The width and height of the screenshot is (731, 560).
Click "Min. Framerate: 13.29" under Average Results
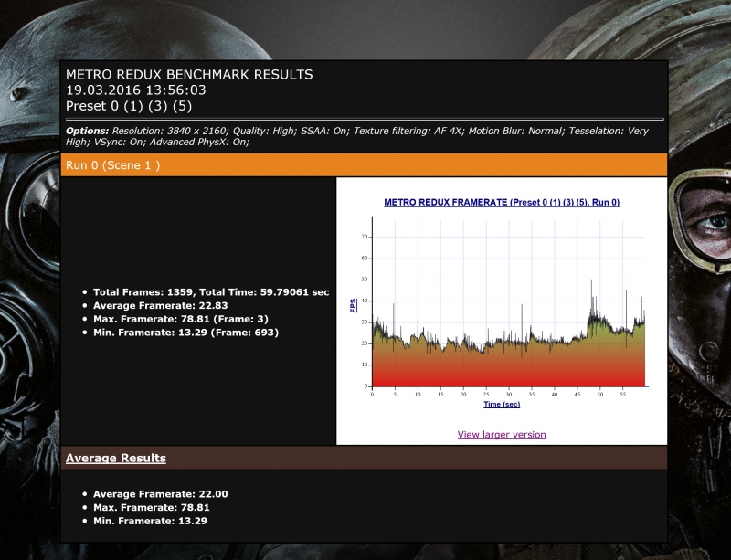click(150, 522)
